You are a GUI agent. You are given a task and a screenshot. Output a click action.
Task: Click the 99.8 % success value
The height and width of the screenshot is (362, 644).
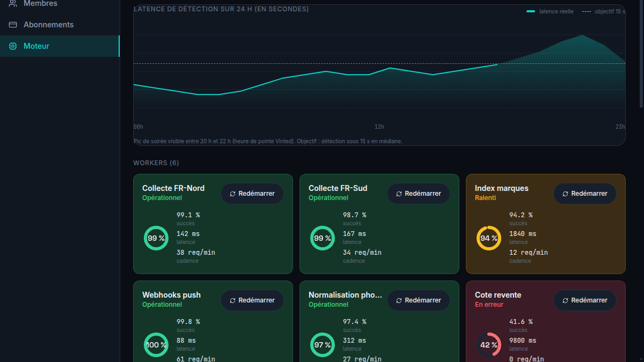coord(188,322)
